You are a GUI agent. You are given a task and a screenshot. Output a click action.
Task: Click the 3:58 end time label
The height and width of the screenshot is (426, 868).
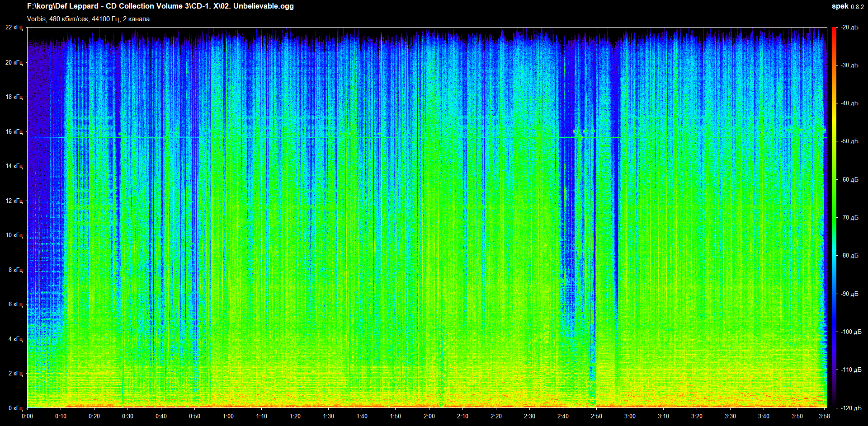[x=824, y=416]
